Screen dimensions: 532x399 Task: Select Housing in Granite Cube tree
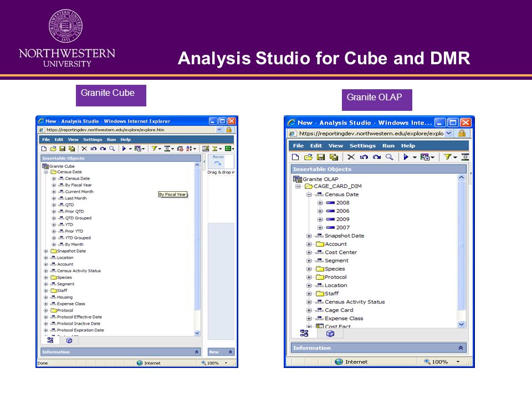65,297
